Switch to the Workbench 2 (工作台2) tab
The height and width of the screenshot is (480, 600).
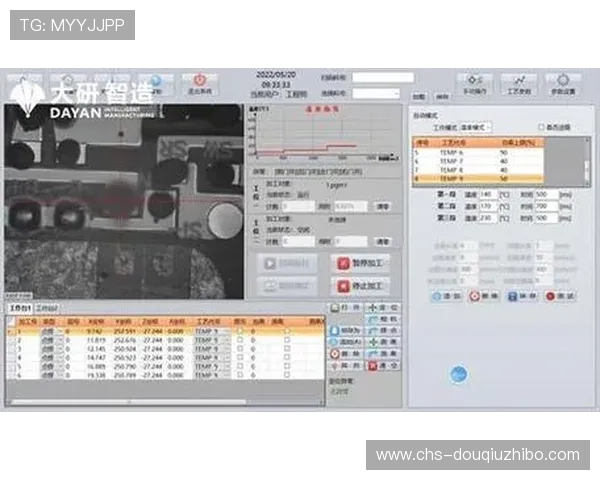47,308
